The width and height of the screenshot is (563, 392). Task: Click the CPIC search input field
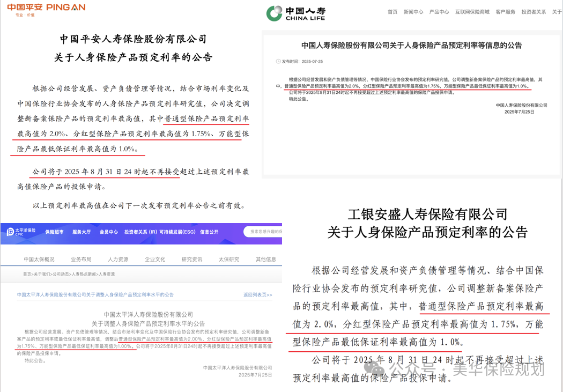[x=268, y=231]
